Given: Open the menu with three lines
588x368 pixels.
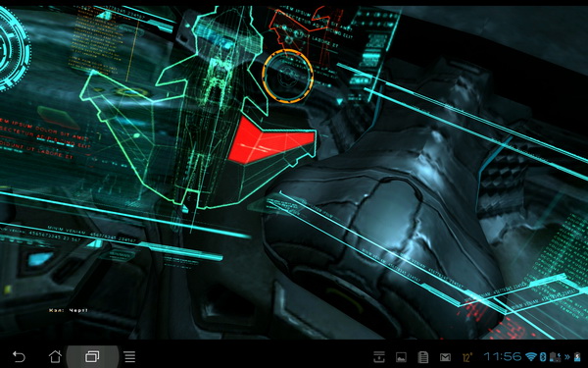Looking at the screenshot, I should pos(129,356).
